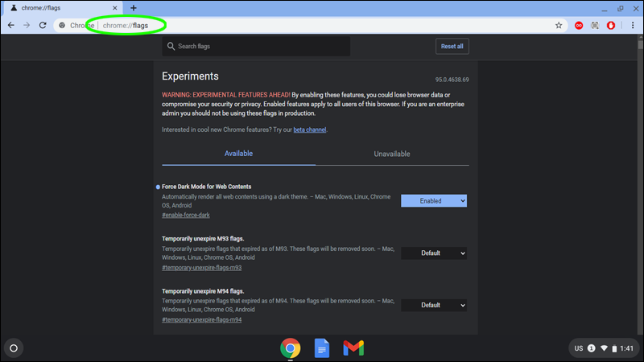Focus the Search flags input field

click(x=256, y=47)
